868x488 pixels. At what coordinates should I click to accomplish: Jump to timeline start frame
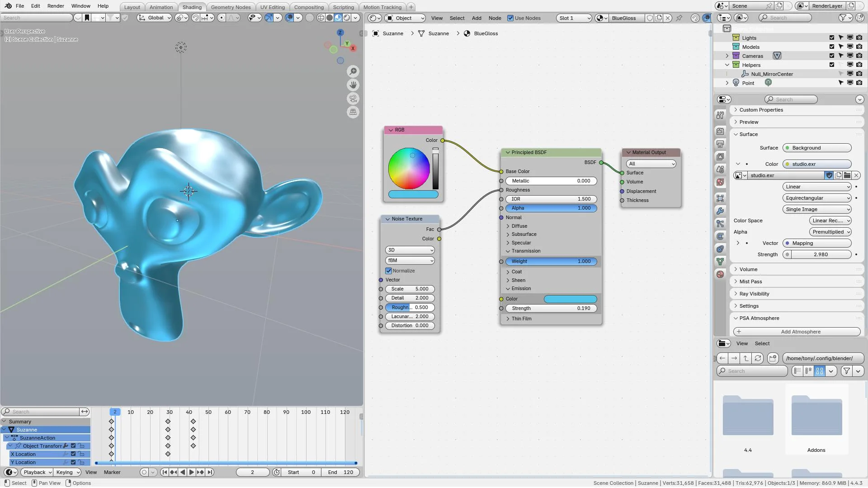coord(165,472)
